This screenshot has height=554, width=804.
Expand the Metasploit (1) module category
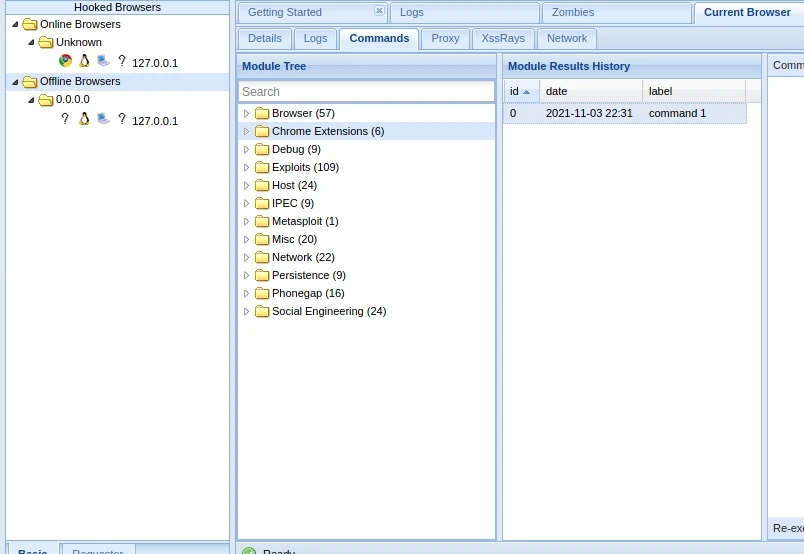pos(246,221)
